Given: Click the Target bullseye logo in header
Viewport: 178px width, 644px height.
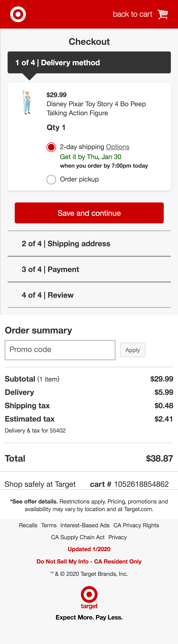Looking at the screenshot, I should coord(18,14).
